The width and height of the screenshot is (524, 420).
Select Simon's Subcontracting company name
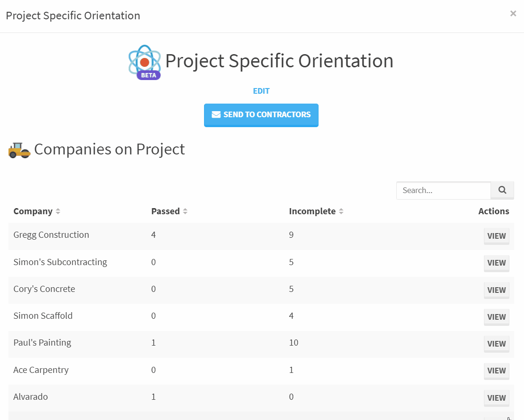[60, 262]
